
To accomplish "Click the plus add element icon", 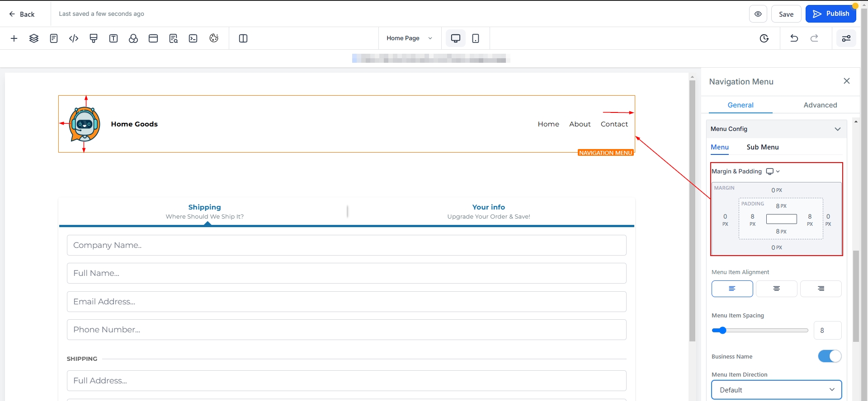I will point(14,38).
